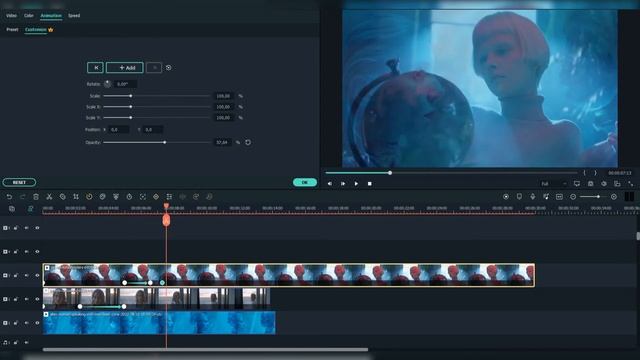Switch to the Color tab
The image size is (640, 360).
coord(29,16)
